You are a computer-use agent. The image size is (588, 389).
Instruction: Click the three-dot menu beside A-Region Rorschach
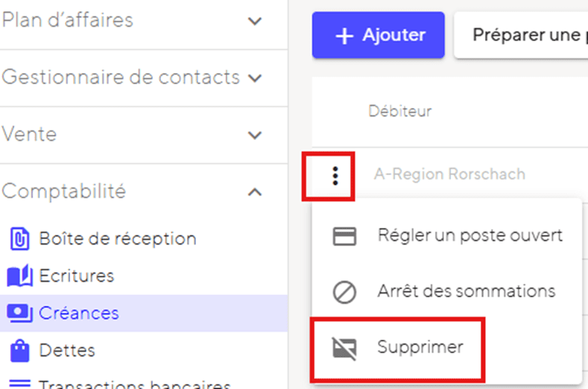tap(335, 175)
